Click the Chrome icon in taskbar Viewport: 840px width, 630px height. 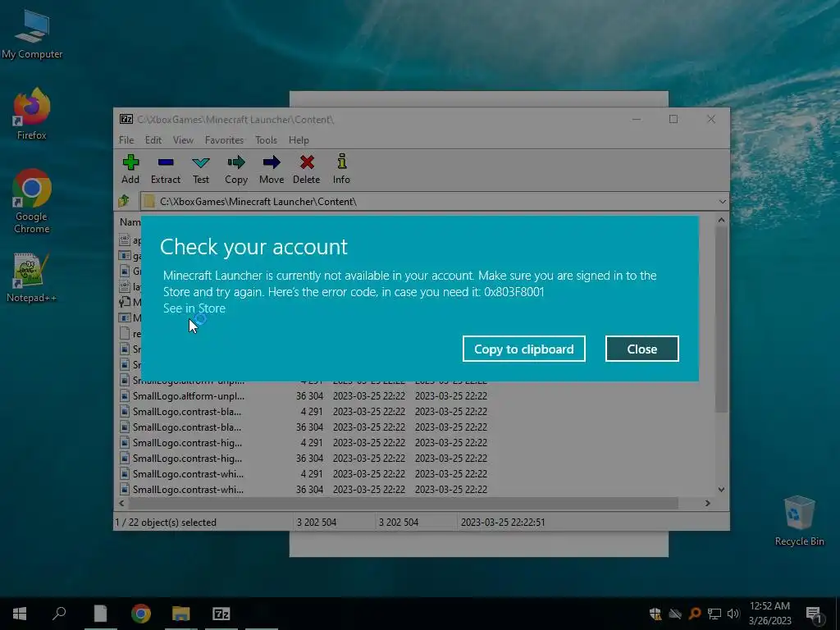point(141,614)
